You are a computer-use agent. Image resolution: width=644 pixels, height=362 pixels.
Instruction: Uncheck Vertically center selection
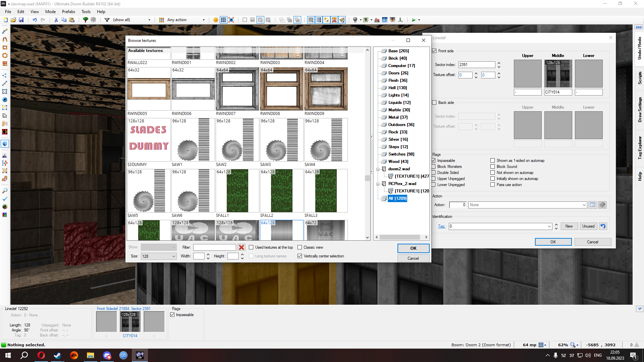click(300, 256)
